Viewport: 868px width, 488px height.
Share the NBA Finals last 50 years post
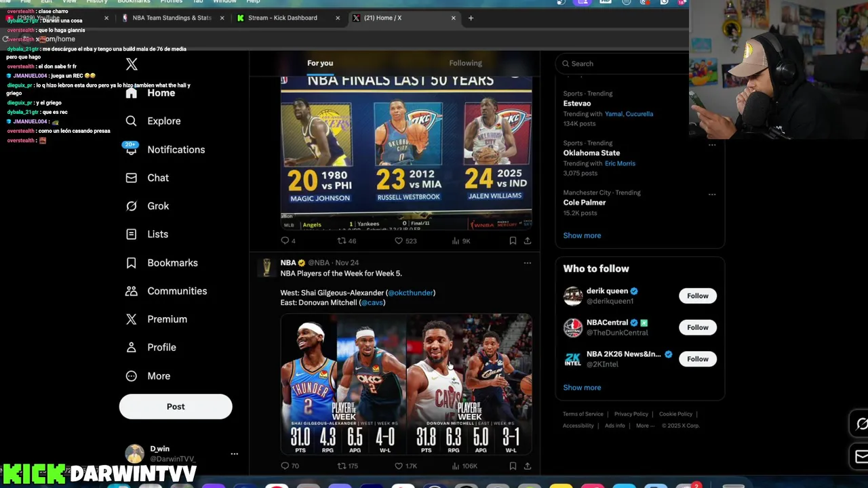(x=527, y=241)
